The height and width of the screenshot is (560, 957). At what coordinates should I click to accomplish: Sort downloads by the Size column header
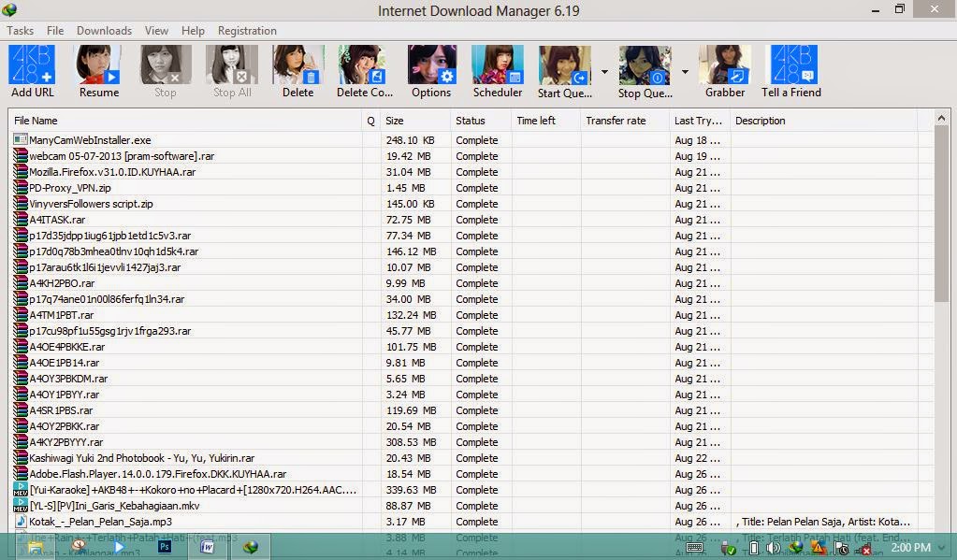[x=394, y=120]
